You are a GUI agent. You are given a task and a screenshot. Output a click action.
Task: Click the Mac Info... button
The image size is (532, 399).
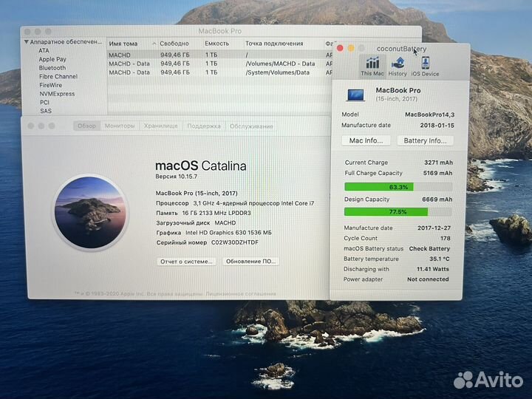366,140
